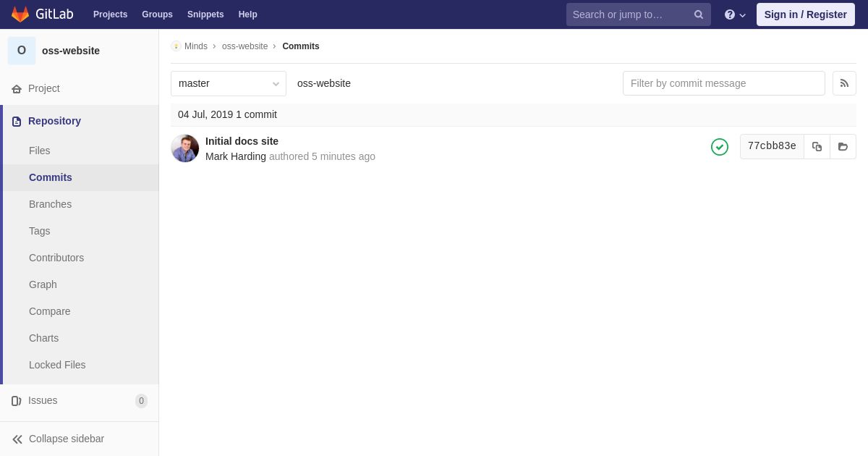Open the Initial docs site commit

click(x=242, y=141)
